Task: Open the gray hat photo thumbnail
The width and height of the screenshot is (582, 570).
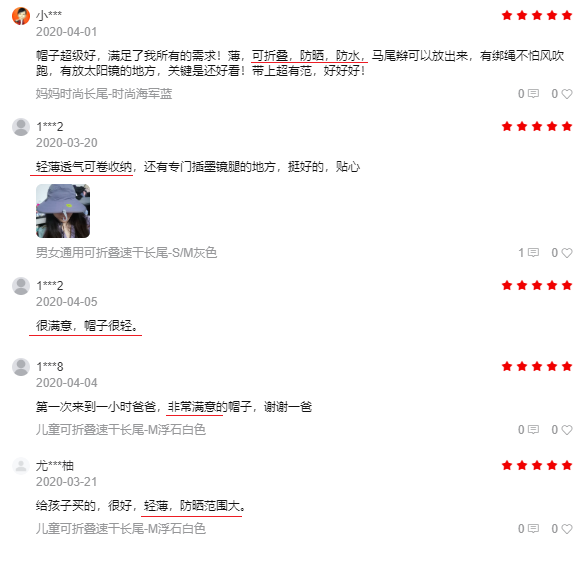Action: [x=63, y=211]
